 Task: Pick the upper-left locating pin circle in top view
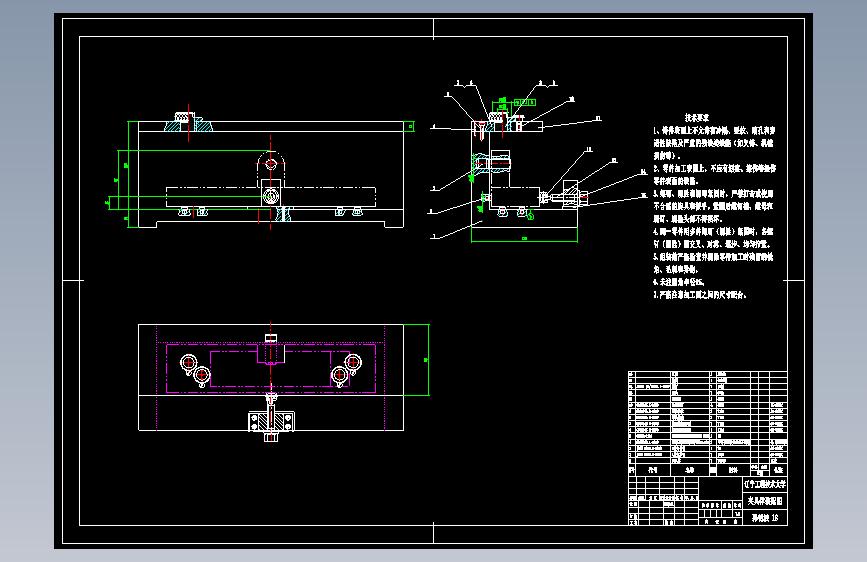tap(188, 363)
